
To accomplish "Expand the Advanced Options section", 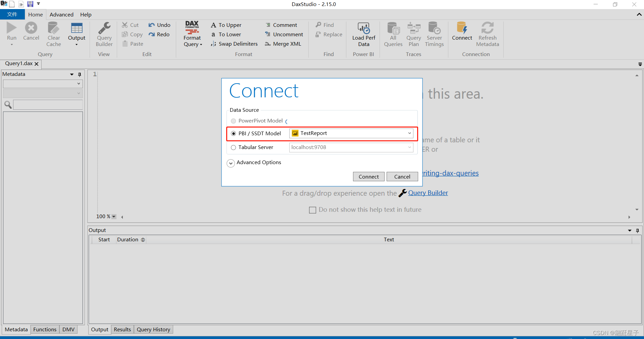I will pos(231,163).
